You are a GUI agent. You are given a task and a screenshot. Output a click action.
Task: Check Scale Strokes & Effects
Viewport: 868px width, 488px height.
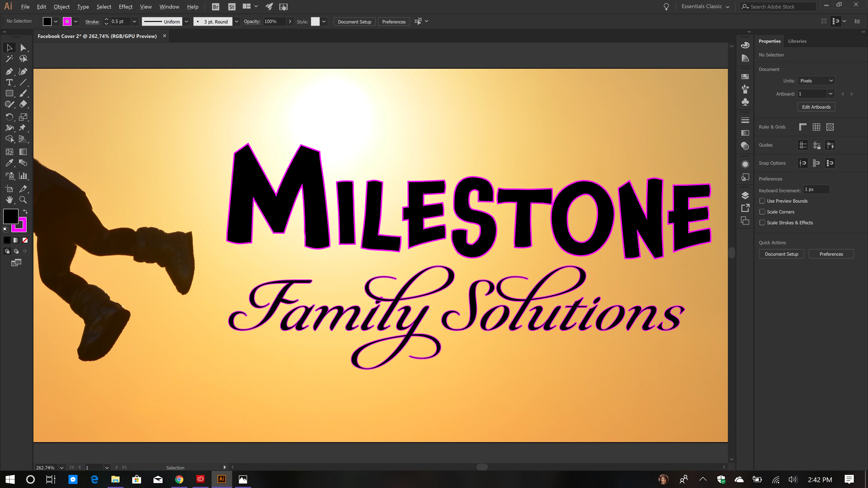[x=762, y=223]
